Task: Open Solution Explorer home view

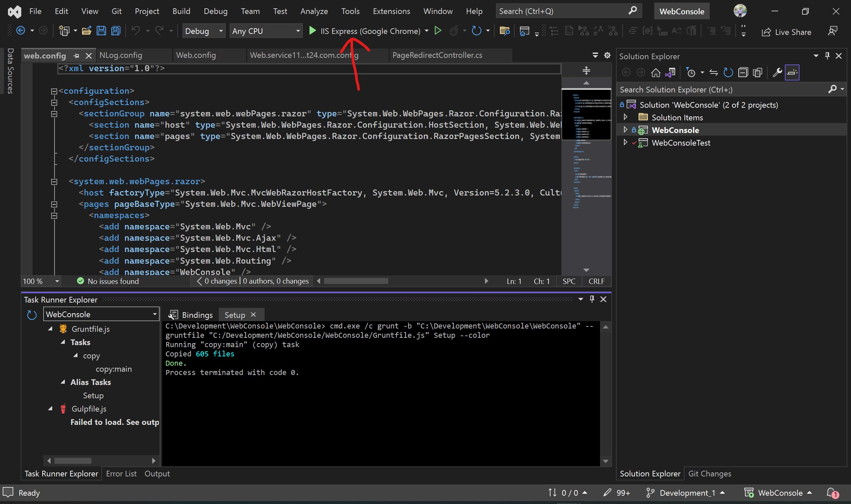Action: point(656,72)
